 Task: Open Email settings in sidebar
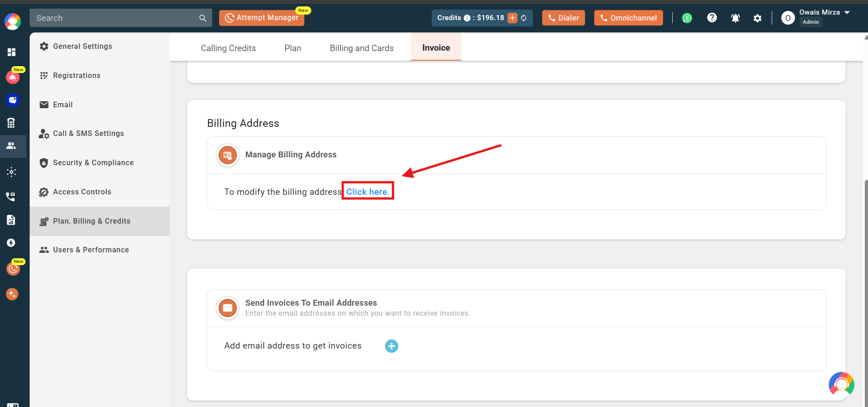tap(99, 104)
